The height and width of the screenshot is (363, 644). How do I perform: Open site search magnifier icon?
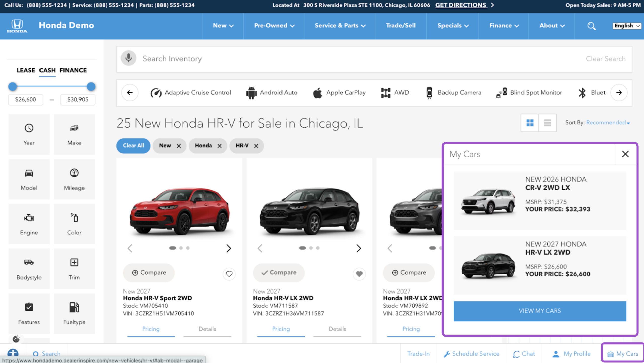(x=591, y=26)
